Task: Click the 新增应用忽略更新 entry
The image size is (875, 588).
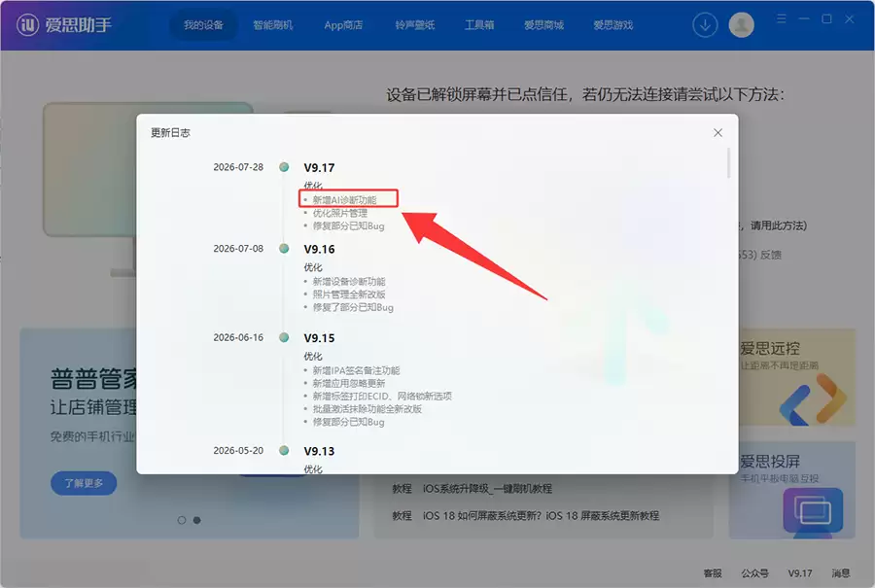Action: (x=349, y=383)
